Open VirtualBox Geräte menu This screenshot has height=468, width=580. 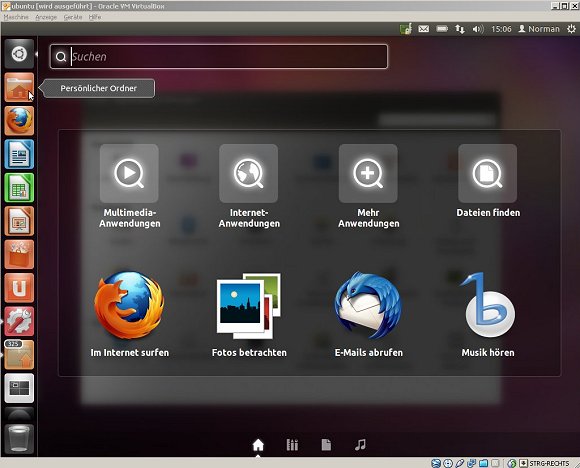tap(73, 17)
